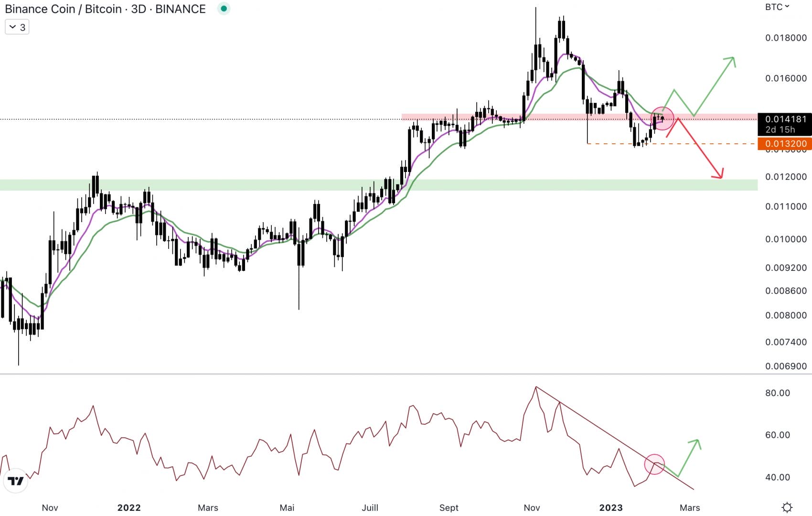Image resolution: width=812 pixels, height=516 pixels.
Task: Click the orange 0.013200 price label
Action: tap(785, 144)
